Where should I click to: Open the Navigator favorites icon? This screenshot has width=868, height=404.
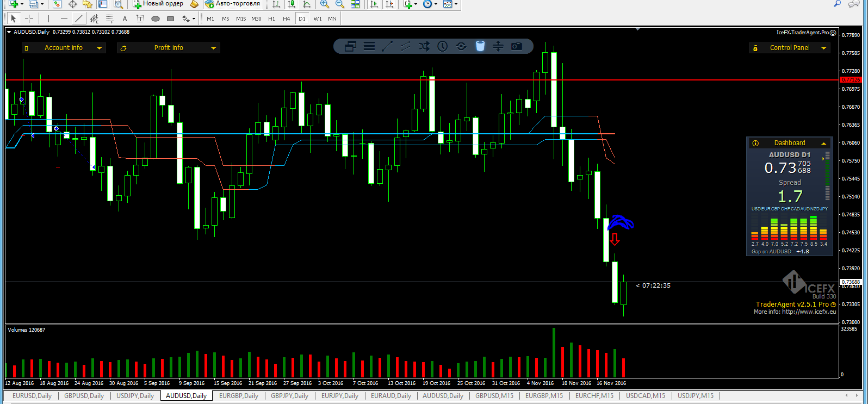click(88, 4)
